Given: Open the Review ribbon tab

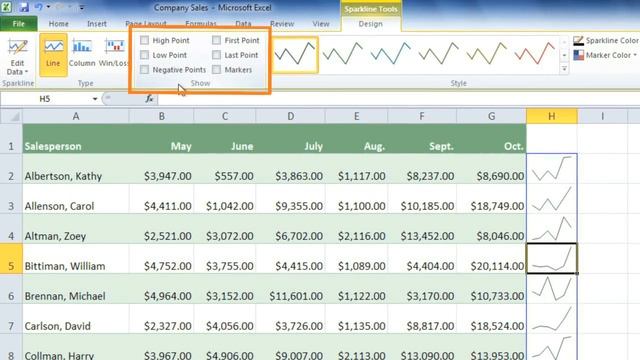Looking at the screenshot, I should point(282,24).
